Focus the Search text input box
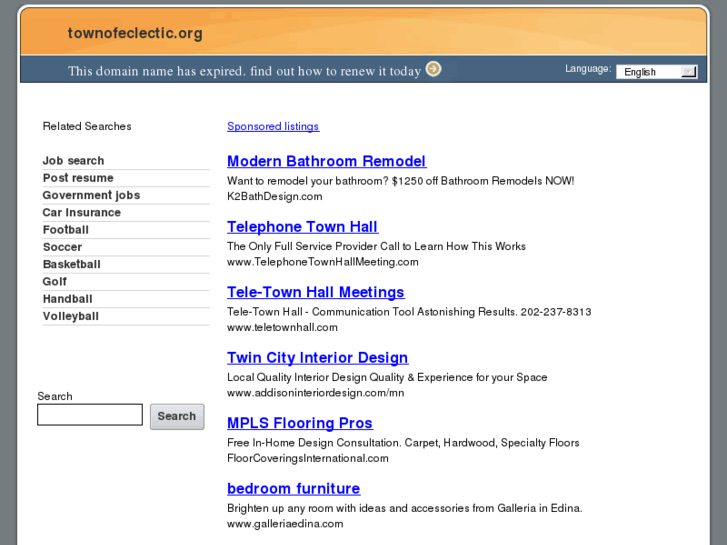727x545 pixels. [x=90, y=414]
